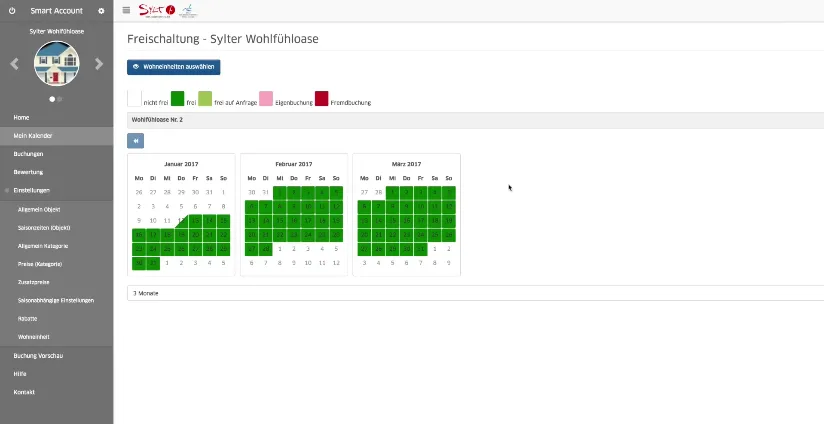
Task: Select 13 January in Januar 2017 calendar
Action: click(195, 221)
